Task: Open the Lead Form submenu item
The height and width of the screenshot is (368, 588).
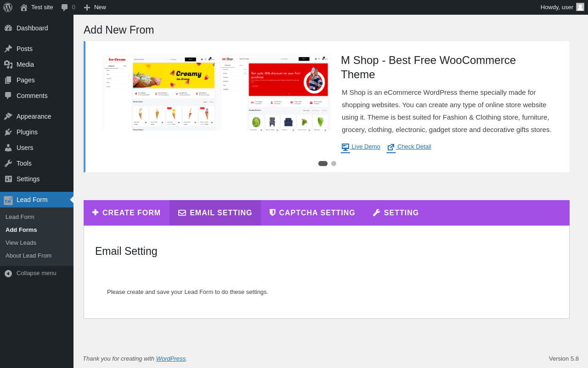Action: 20,217
